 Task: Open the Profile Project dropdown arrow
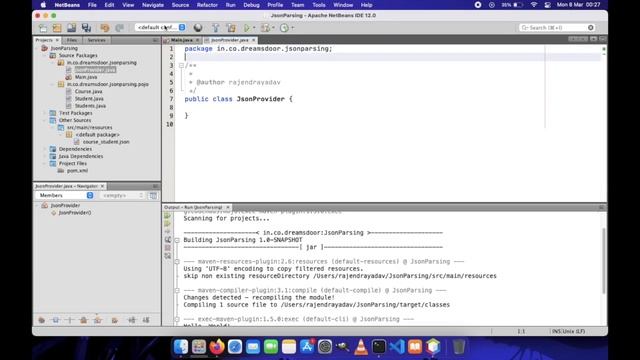click(x=293, y=28)
